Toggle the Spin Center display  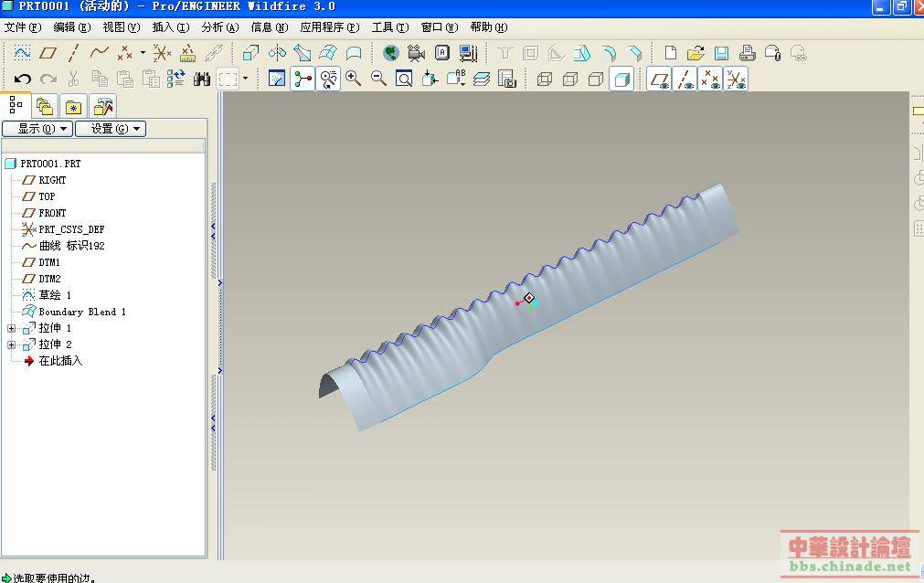click(303, 79)
